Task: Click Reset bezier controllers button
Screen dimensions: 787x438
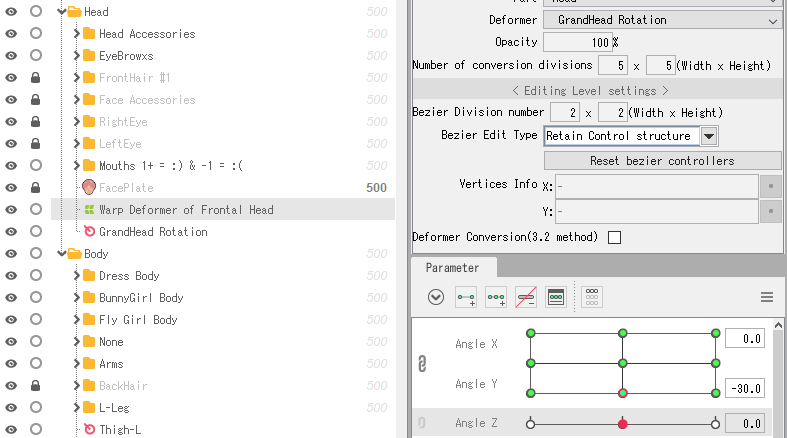Action: [x=662, y=161]
